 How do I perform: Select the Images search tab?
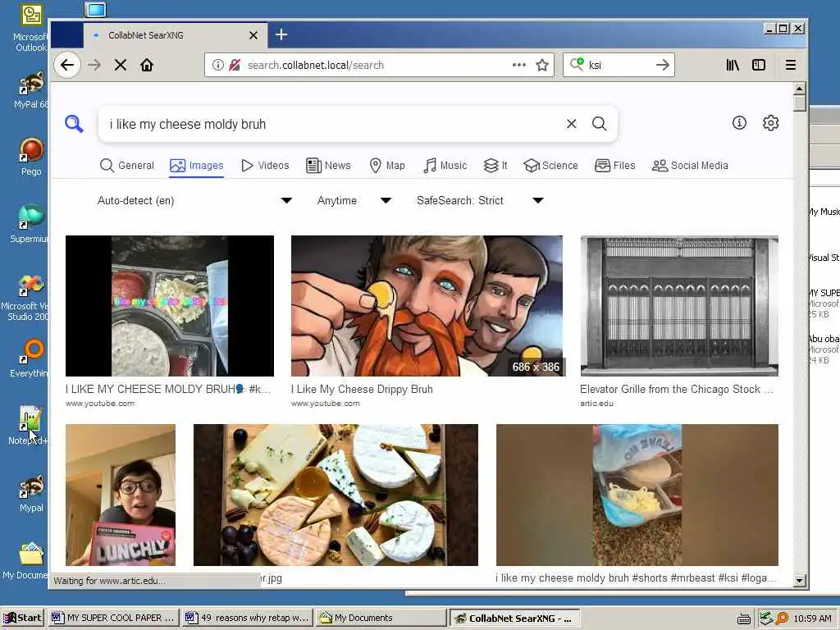(197, 166)
